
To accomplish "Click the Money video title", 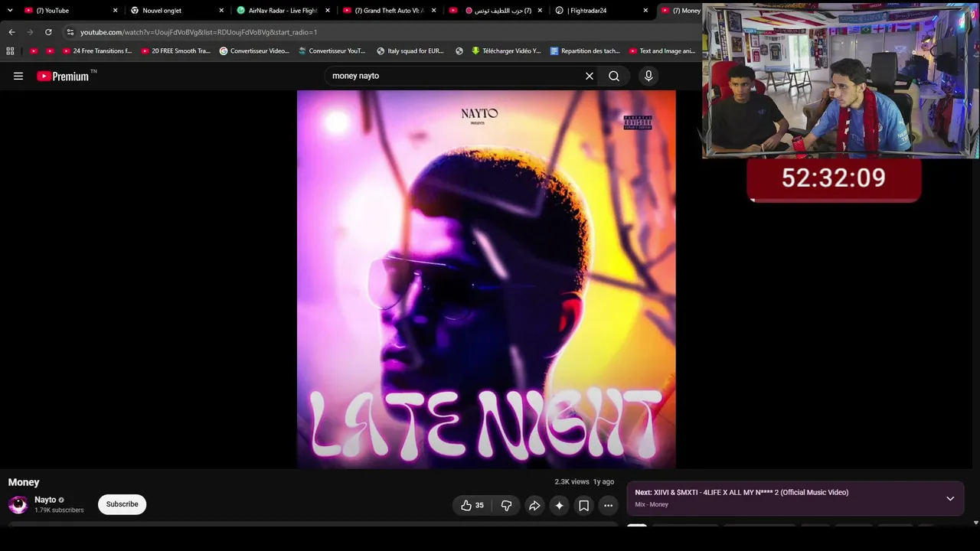I will pyautogui.click(x=24, y=482).
